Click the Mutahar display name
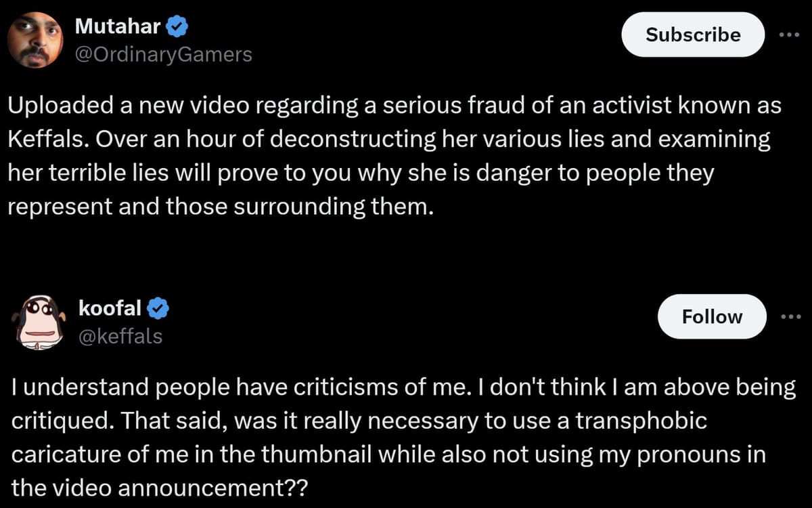 [x=118, y=26]
